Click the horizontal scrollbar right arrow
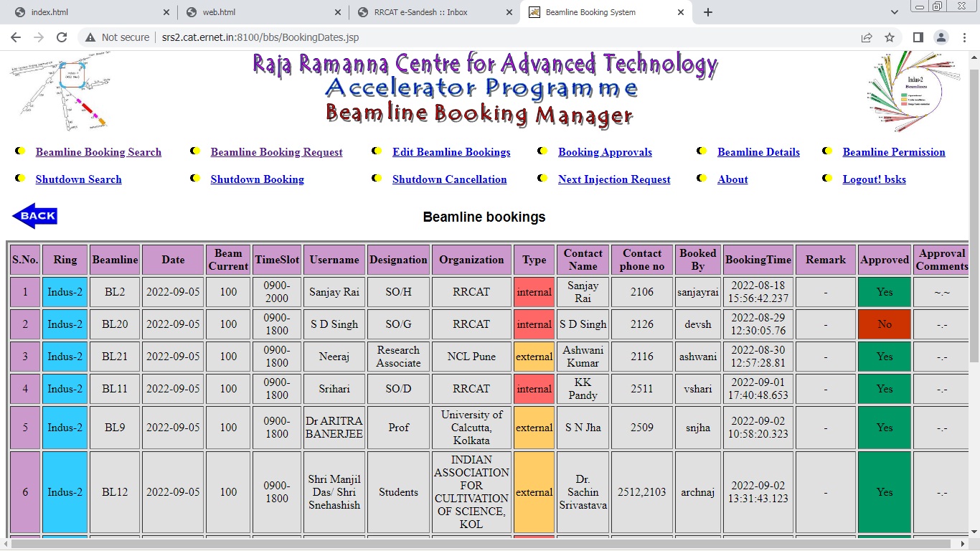This screenshot has height=551, width=980. pos(963,545)
